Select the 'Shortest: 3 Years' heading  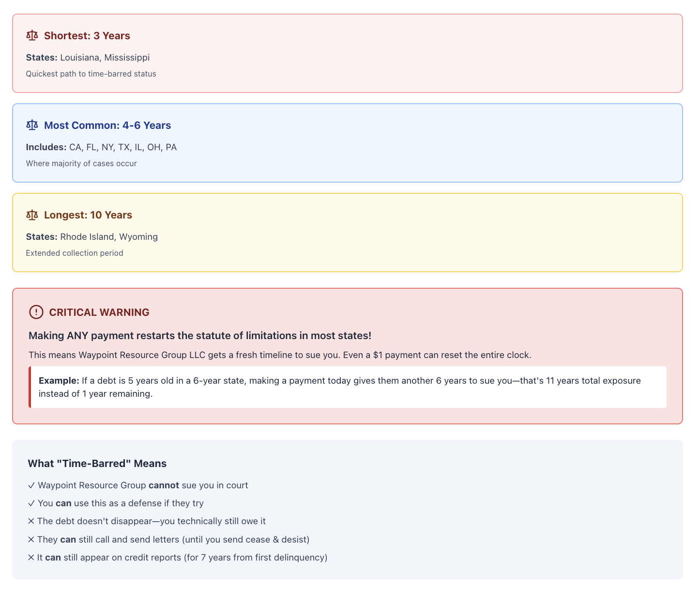[87, 36]
